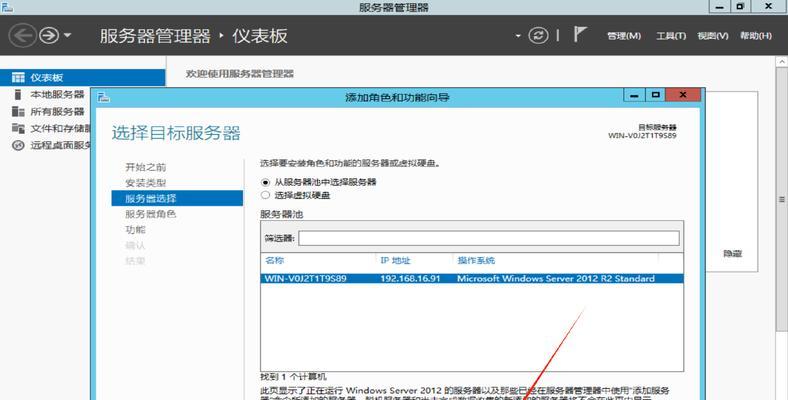Screen dimensions: 788x400
Task: Go back with the back arrow button
Action: tap(23, 36)
